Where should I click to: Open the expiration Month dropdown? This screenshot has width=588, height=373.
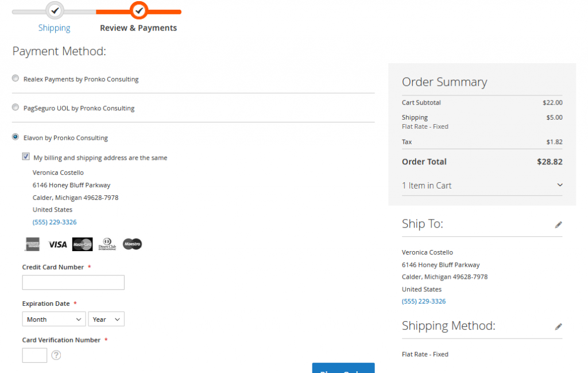(53, 319)
